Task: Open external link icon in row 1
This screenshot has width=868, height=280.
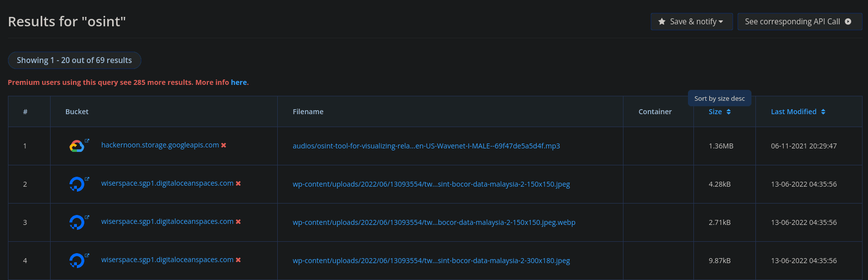Action: coord(87,141)
